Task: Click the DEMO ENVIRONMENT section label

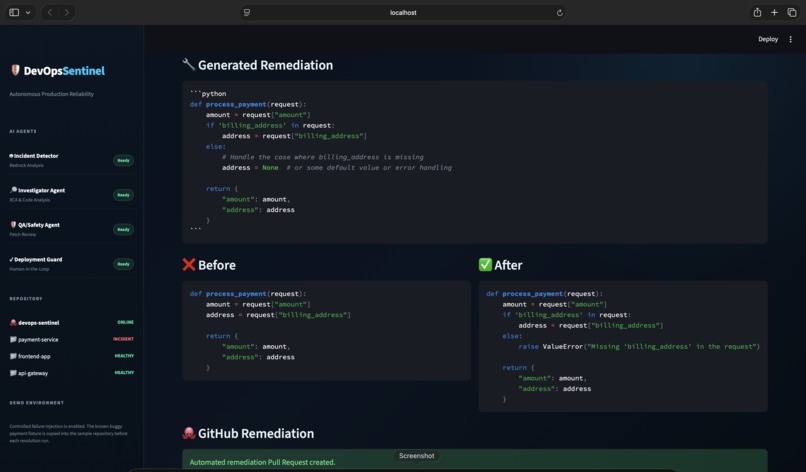Action: (x=36, y=403)
